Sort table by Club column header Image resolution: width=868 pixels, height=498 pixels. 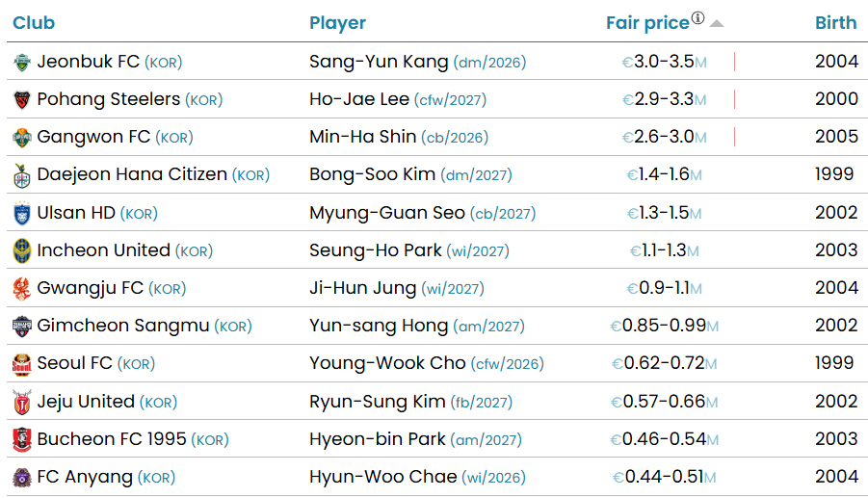coord(34,23)
